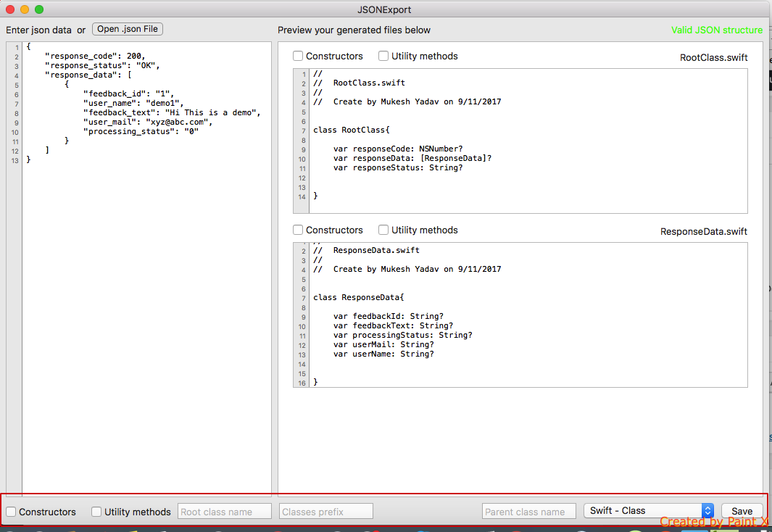The height and width of the screenshot is (532, 772).
Task: Enable Constructors checkbox above RootClass.swift preview
Action: coord(299,57)
